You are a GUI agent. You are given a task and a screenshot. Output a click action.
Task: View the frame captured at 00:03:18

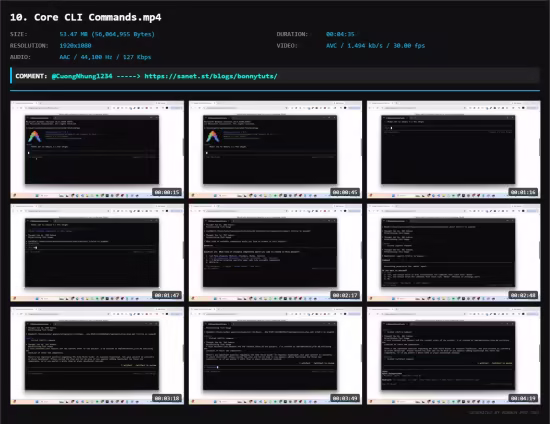pyautogui.click(x=97, y=356)
